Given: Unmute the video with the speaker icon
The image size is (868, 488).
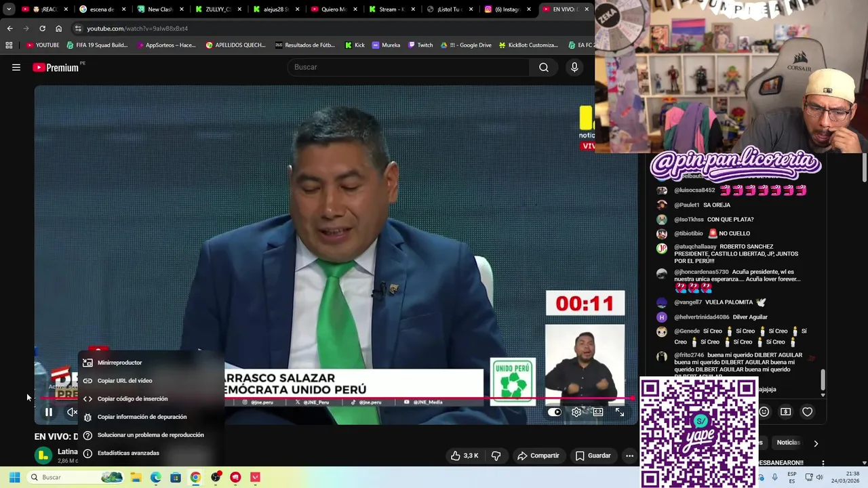Looking at the screenshot, I should click(x=71, y=412).
